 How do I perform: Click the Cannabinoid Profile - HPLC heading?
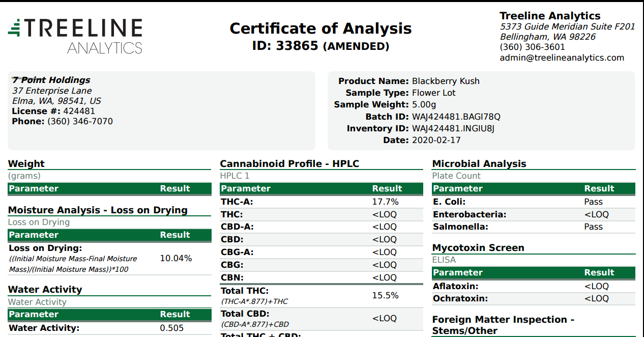[289, 163]
